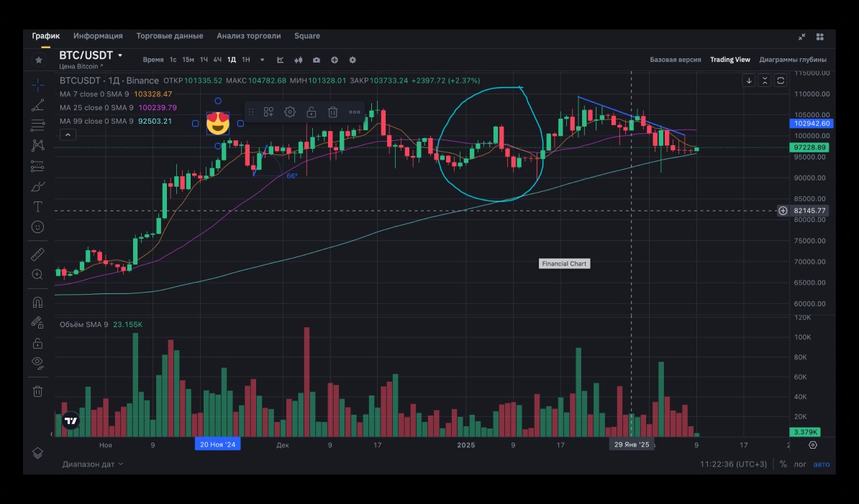Switch to the Торговые данные tab
Viewport: 859px width, 504px height.
(x=170, y=36)
